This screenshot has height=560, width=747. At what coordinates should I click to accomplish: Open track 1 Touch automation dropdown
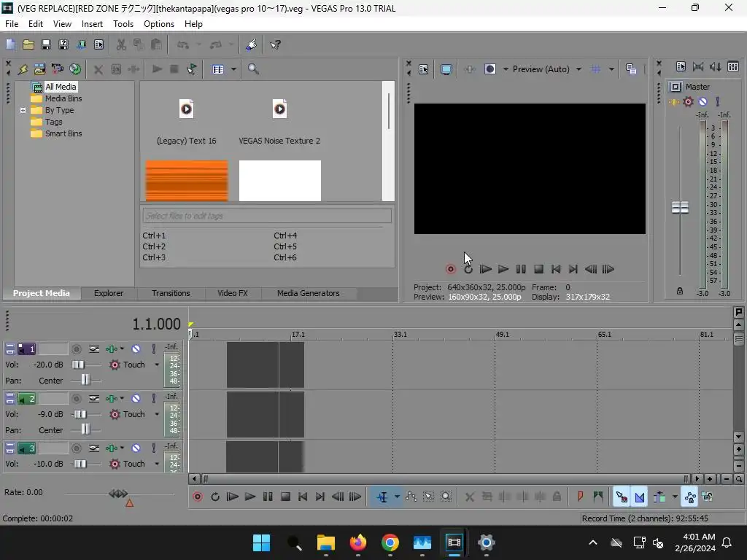pyautogui.click(x=157, y=365)
